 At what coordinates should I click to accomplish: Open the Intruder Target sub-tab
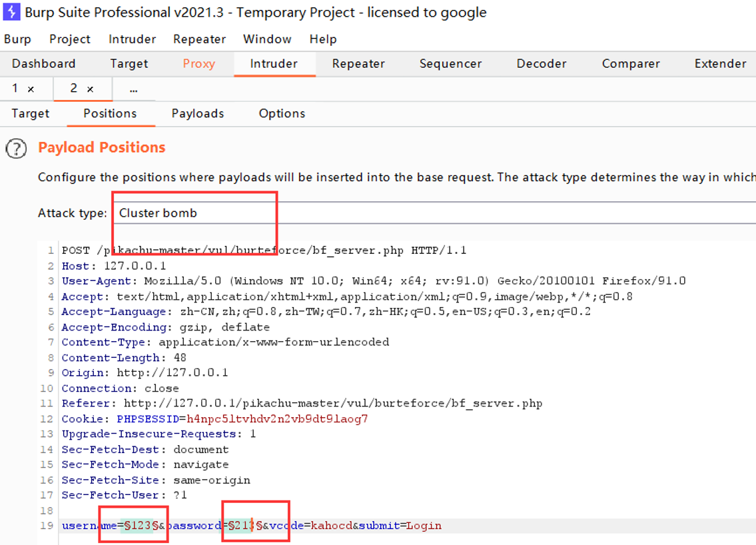tap(31, 113)
